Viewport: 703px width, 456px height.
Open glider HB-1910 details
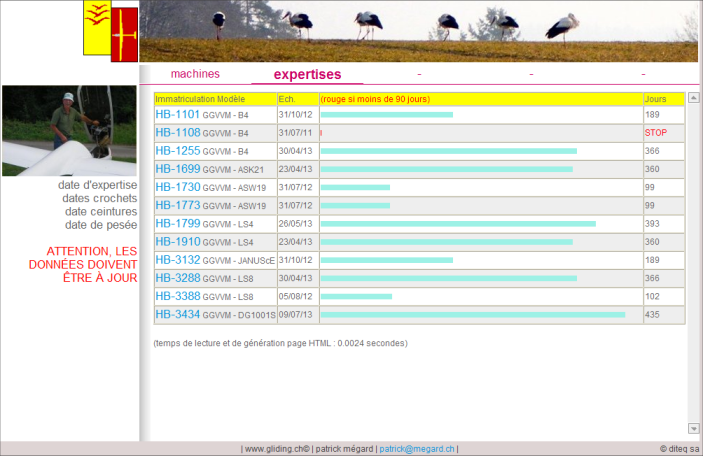178,242
